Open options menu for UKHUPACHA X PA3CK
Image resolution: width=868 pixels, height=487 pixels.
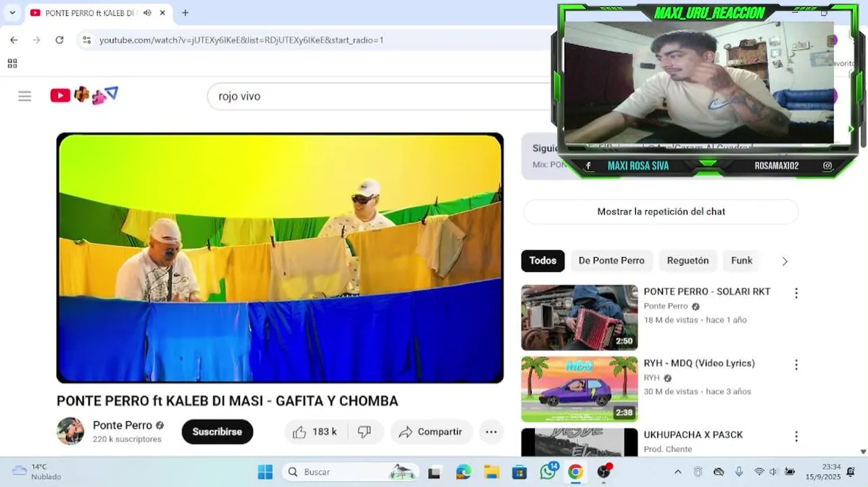coord(796,436)
